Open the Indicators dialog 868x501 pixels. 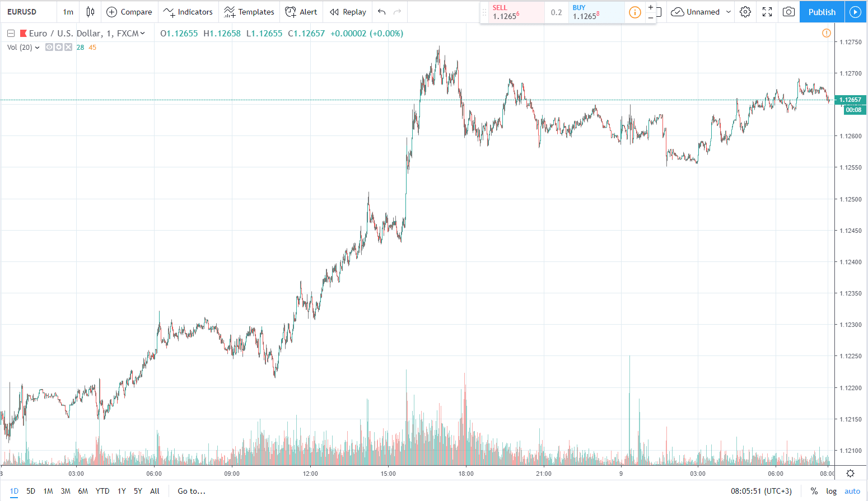(x=188, y=12)
